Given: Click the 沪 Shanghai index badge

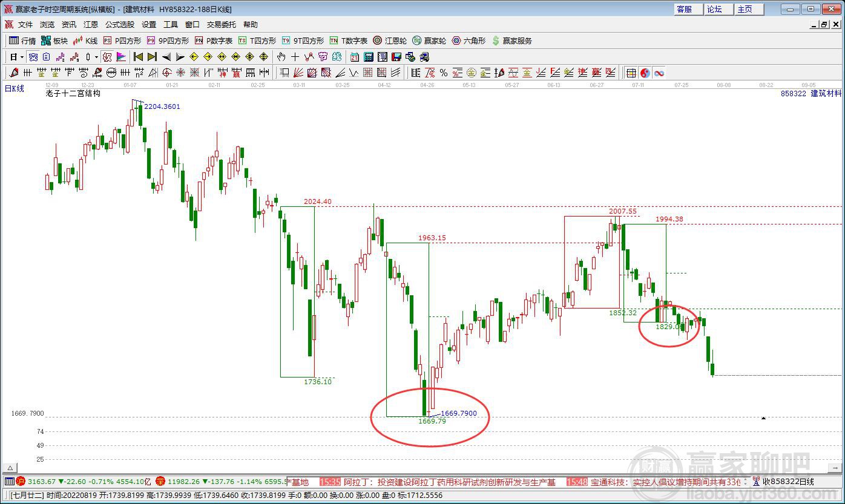Looking at the screenshot, I should click(x=21, y=482).
